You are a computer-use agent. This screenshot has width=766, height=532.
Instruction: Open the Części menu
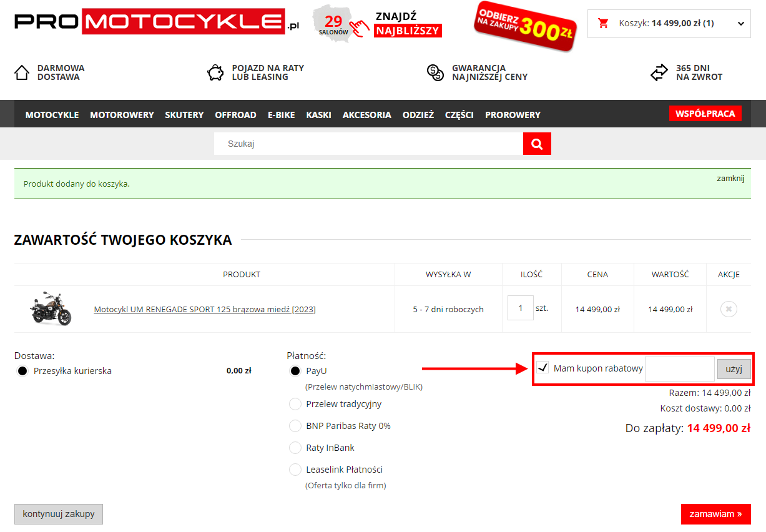click(459, 115)
